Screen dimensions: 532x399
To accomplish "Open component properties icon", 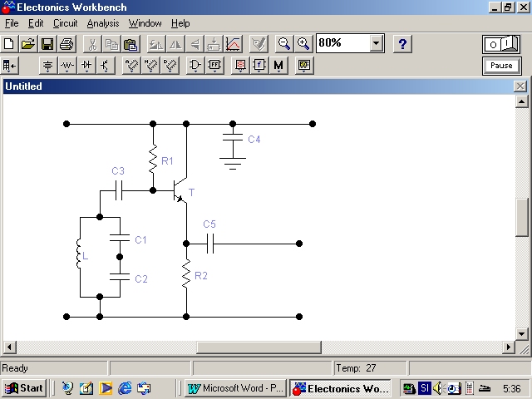I will [x=259, y=44].
